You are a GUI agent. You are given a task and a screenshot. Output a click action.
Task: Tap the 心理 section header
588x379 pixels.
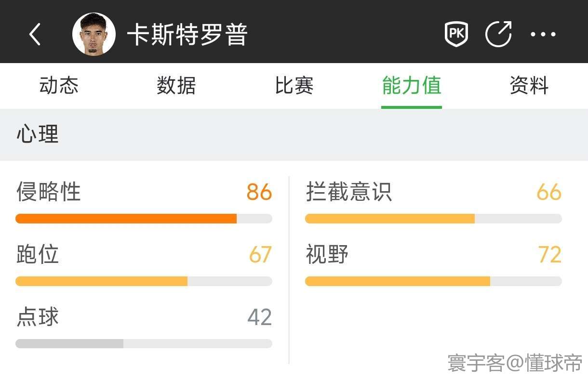(x=38, y=134)
